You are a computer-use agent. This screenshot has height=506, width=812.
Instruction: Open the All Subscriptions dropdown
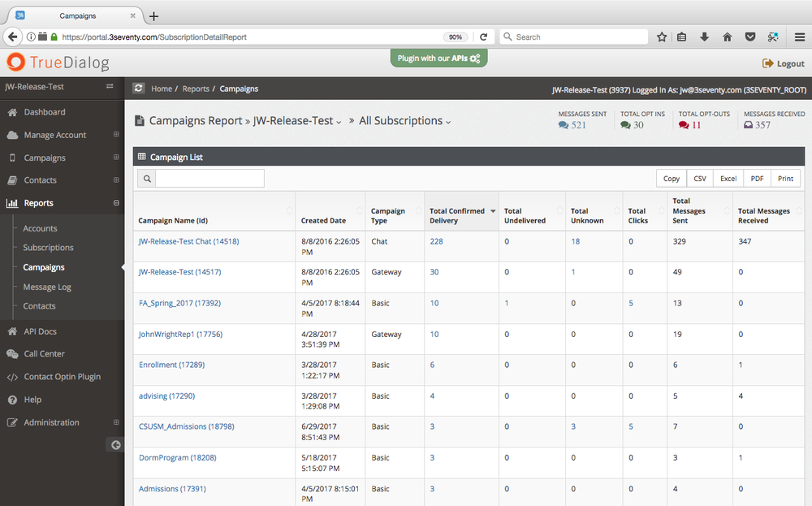pos(405,121)
